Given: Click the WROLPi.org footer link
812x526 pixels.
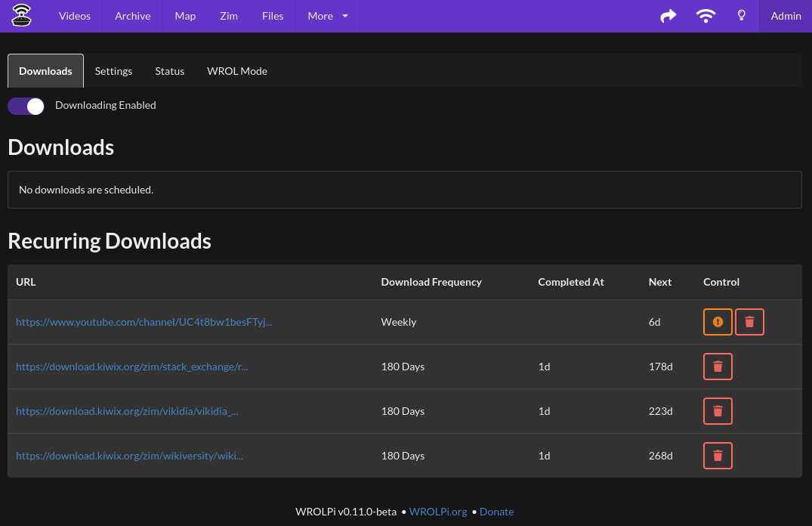Looking at the screenshot, I should 438,512.
